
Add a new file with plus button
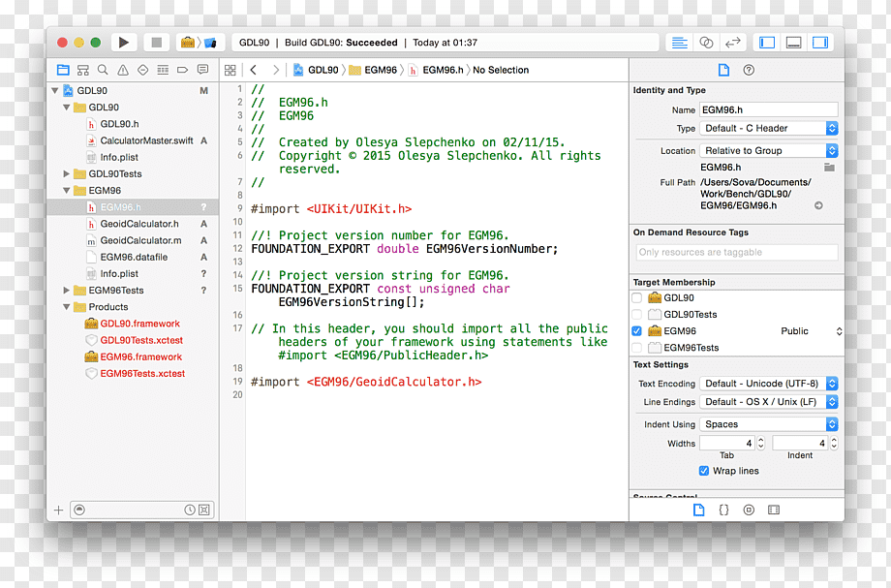(x=58, y=511)
